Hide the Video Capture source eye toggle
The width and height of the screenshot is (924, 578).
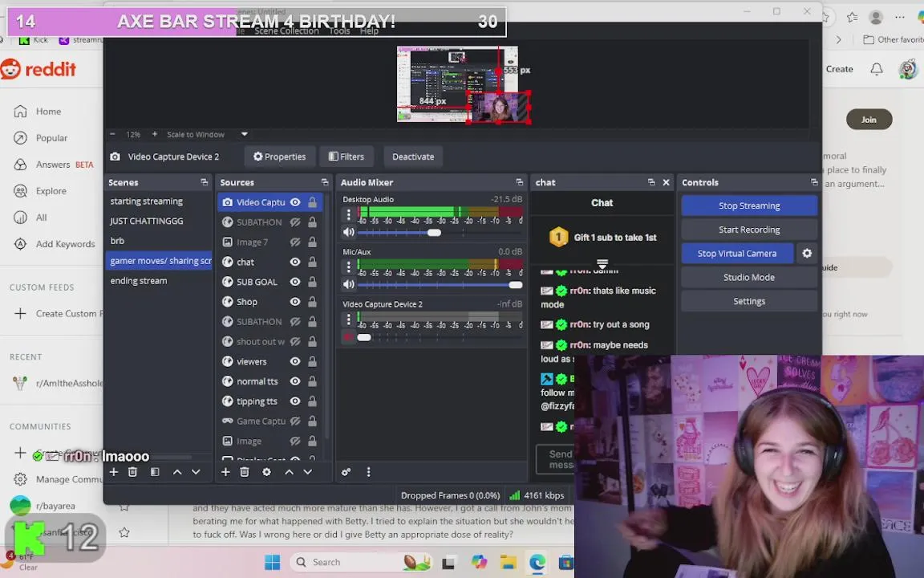pyautogui.click(x=295, y=202)
